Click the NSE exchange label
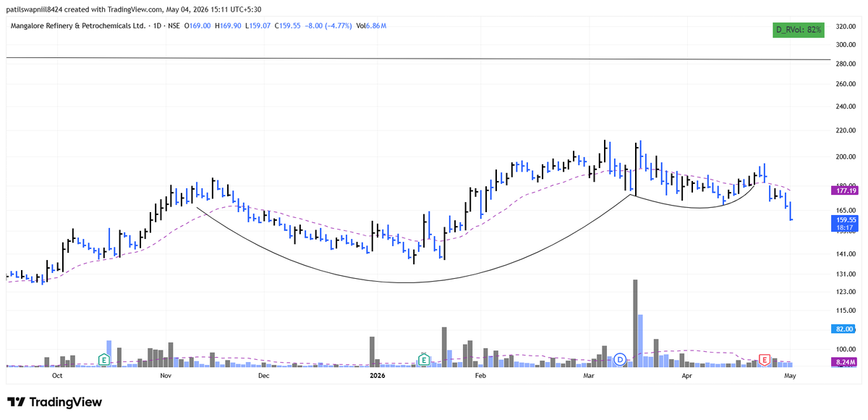The width and height of the screenshot is (868, 420). (174, 26)
